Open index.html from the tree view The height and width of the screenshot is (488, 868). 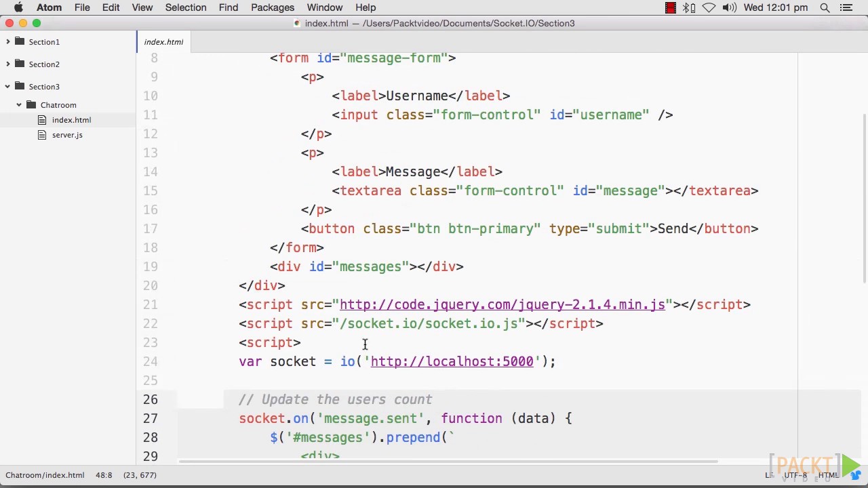pyautogui.click(x=71, y=120)
